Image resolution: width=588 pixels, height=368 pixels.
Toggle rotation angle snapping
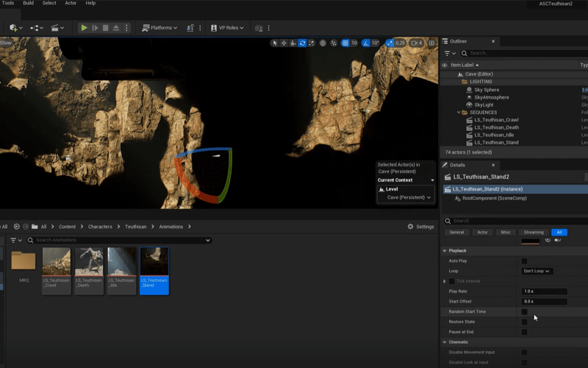coord(365,43)
